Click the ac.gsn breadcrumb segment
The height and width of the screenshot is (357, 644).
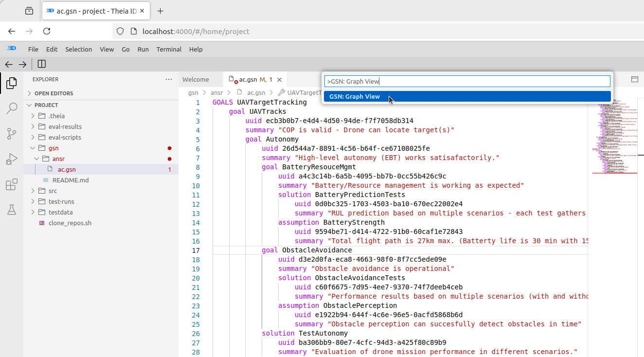pos(256,92)
